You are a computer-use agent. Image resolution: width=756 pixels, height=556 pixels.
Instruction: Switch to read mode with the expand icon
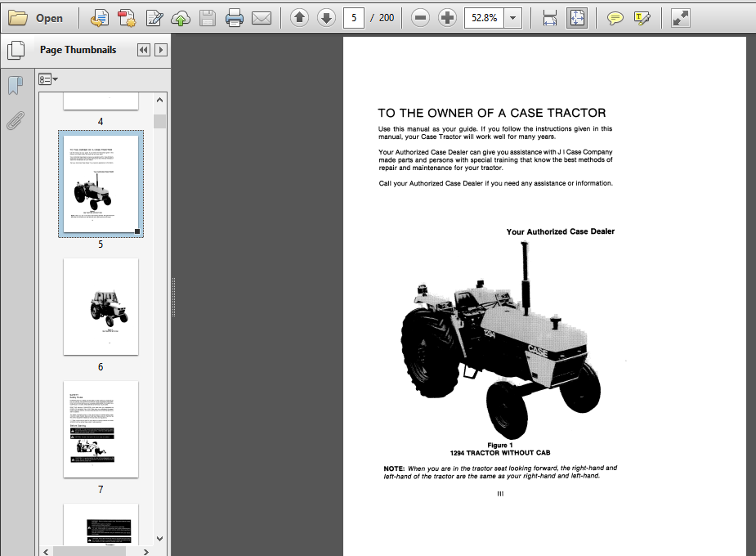point(680,18)
